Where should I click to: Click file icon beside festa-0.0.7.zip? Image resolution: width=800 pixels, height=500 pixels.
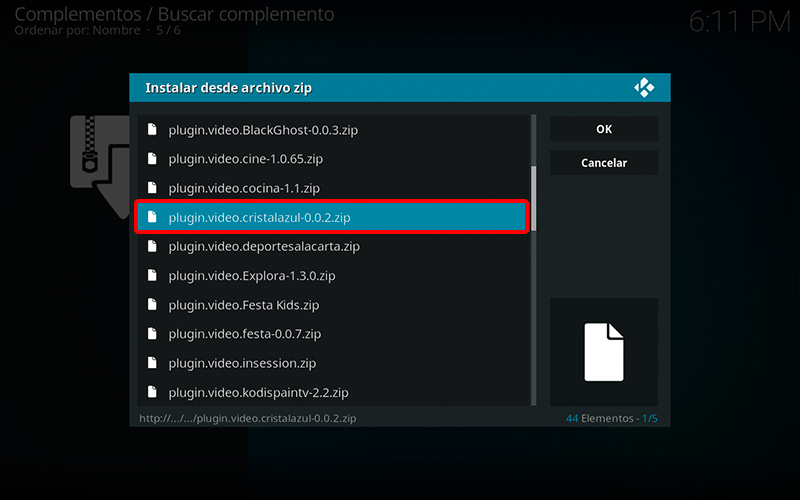pyautogui.click(x=152, y=333)
